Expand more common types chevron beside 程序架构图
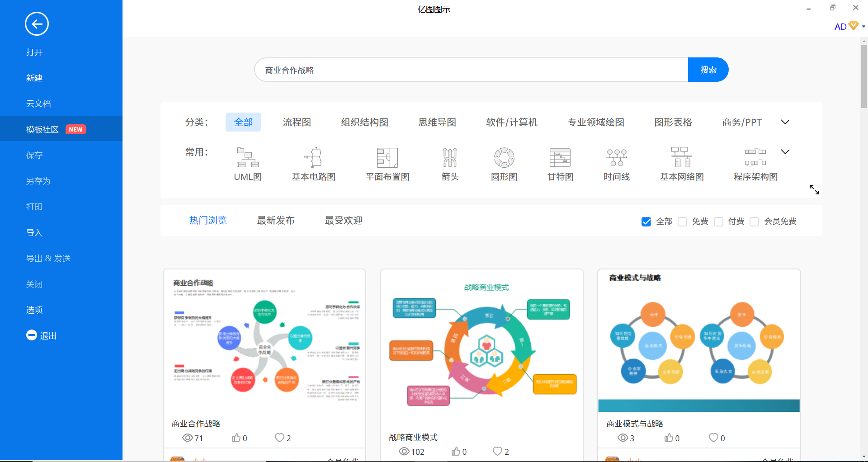868x462 pixels. (785, 152)
